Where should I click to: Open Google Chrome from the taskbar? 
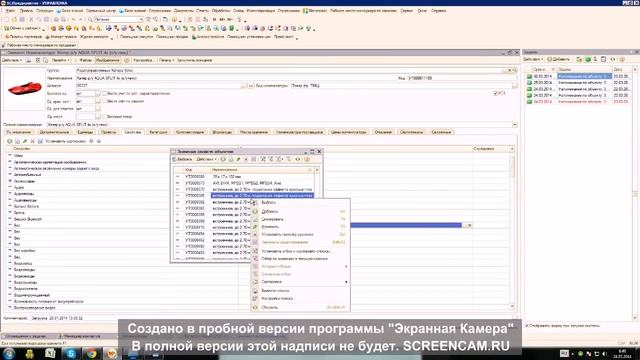tap(91, 353)
